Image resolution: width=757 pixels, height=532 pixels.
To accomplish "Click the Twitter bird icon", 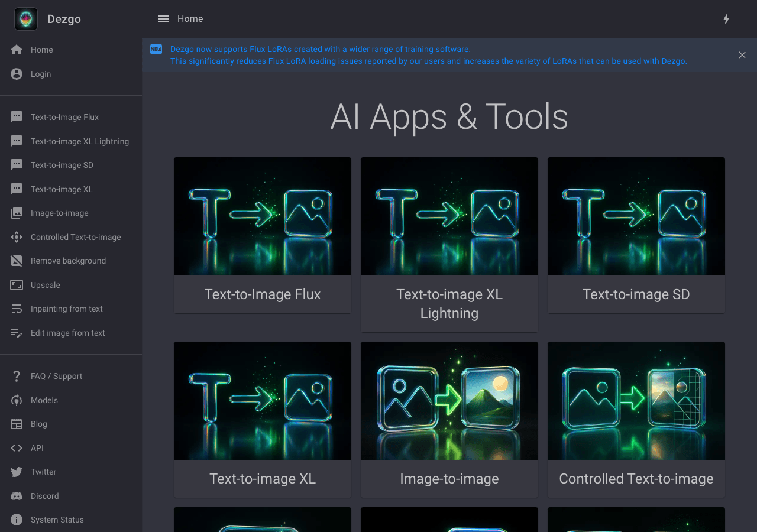I will pyautogui.click(x=17, y=472).
